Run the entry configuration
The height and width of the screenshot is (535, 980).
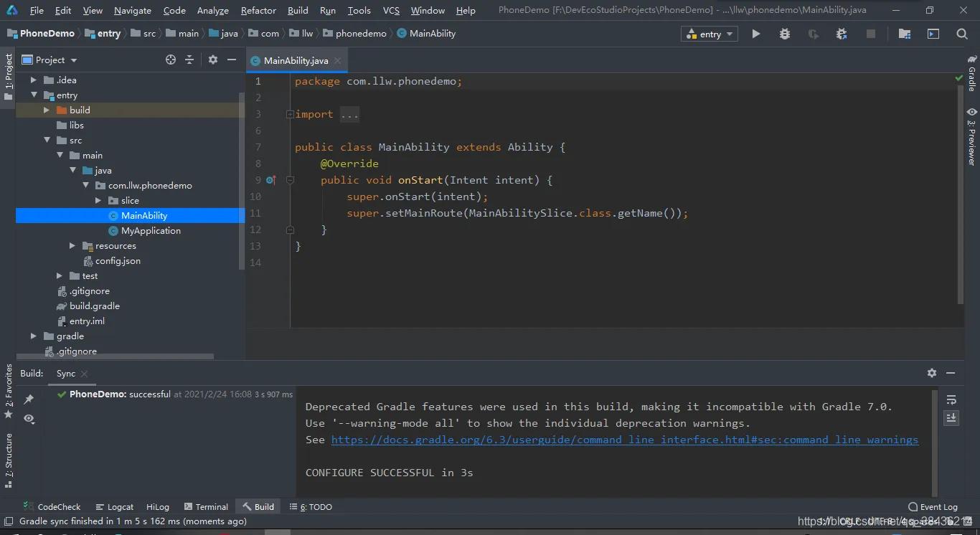pos(755,34)
